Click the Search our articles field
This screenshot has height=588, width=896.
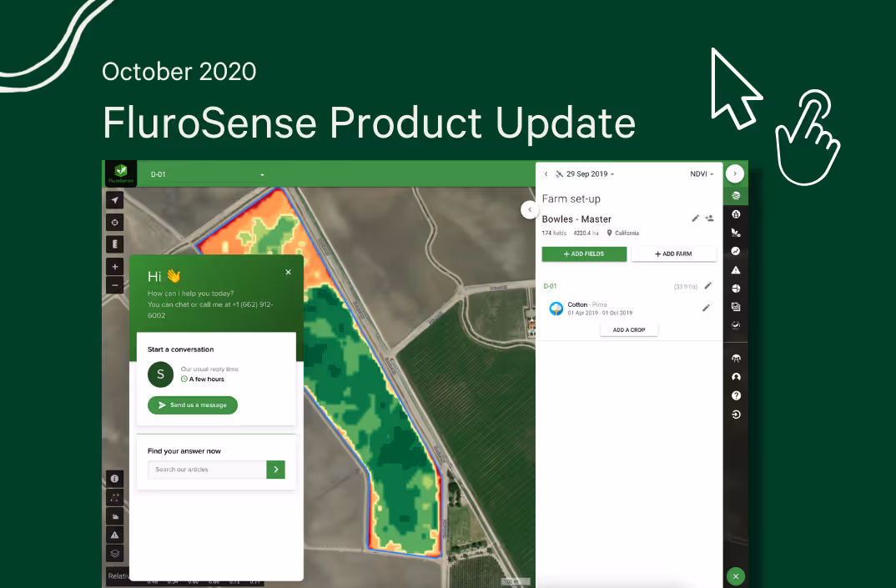tap(207, 469)
